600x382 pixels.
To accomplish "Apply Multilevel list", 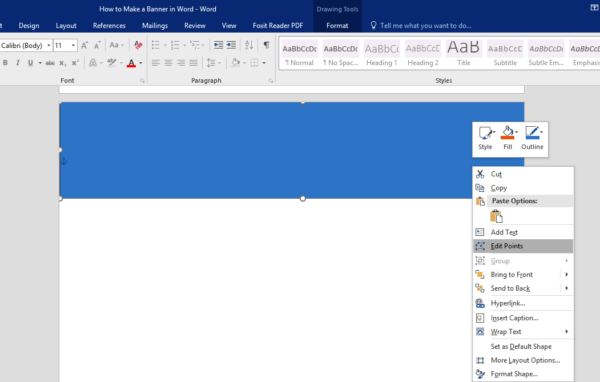I will tap(195, 45).
